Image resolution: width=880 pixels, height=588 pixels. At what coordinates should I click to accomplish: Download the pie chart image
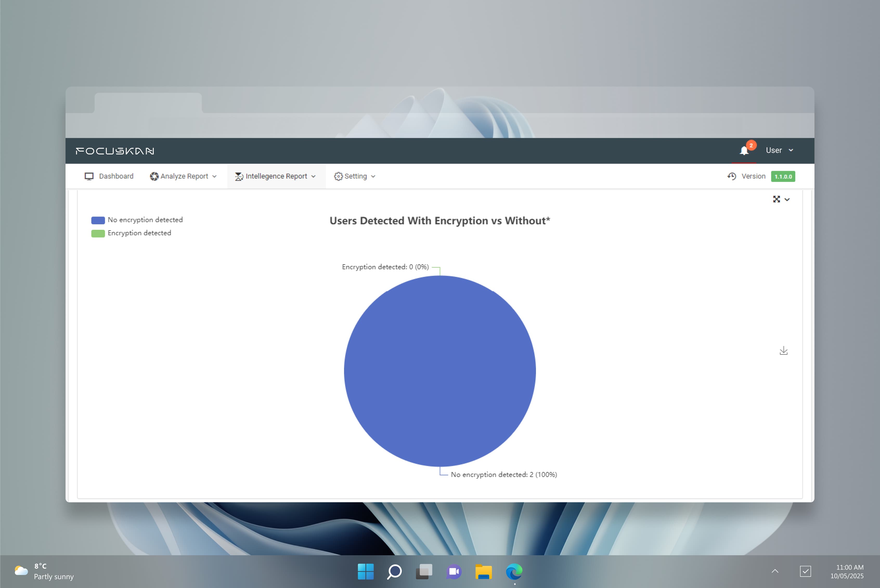pos(783,351)
